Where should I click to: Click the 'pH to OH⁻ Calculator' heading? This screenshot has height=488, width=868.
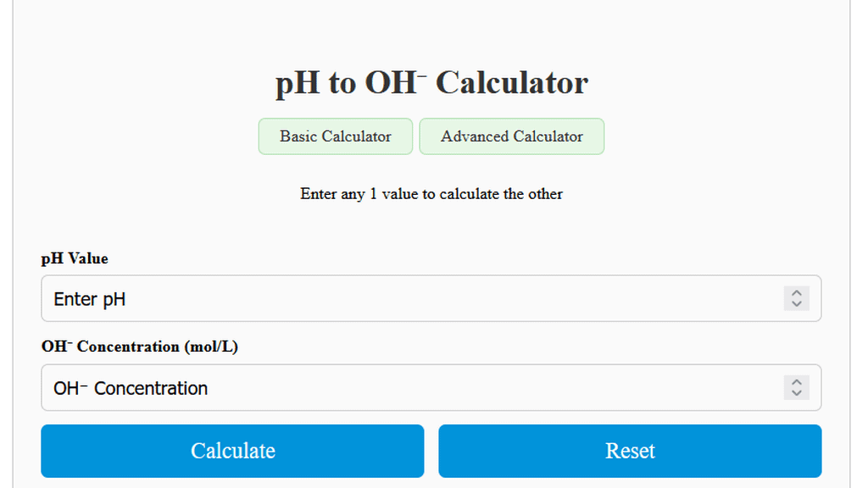[431, 83]
